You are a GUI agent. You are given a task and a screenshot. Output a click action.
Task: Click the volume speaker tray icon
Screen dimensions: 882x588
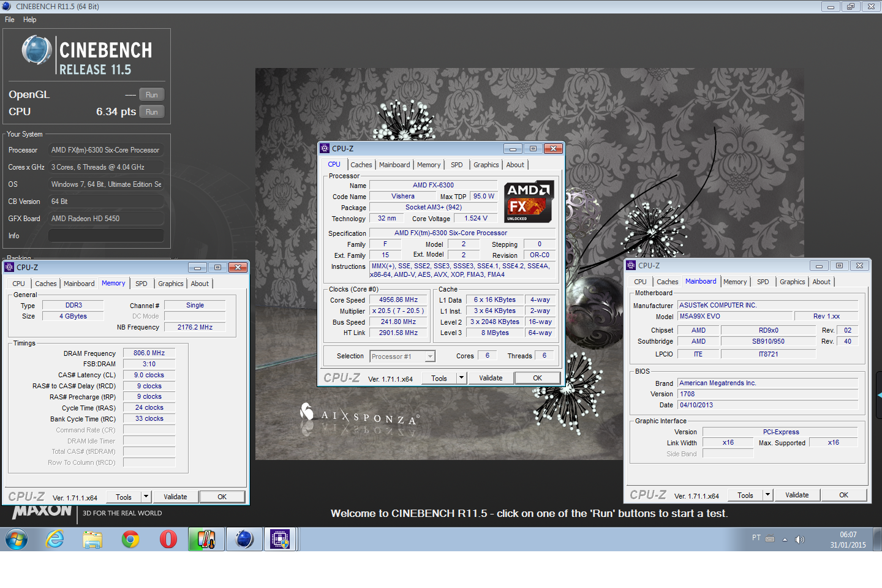click(x=799, y=539)
